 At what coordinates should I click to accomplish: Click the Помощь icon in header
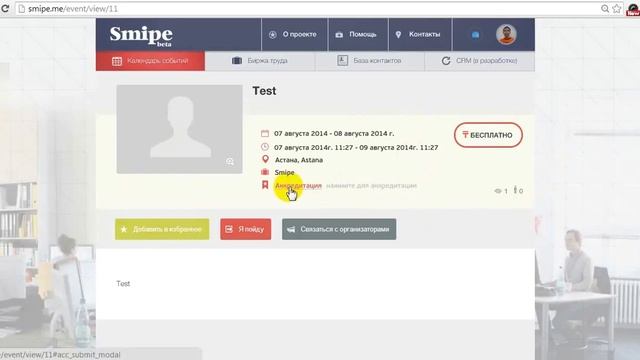[339, 35]
